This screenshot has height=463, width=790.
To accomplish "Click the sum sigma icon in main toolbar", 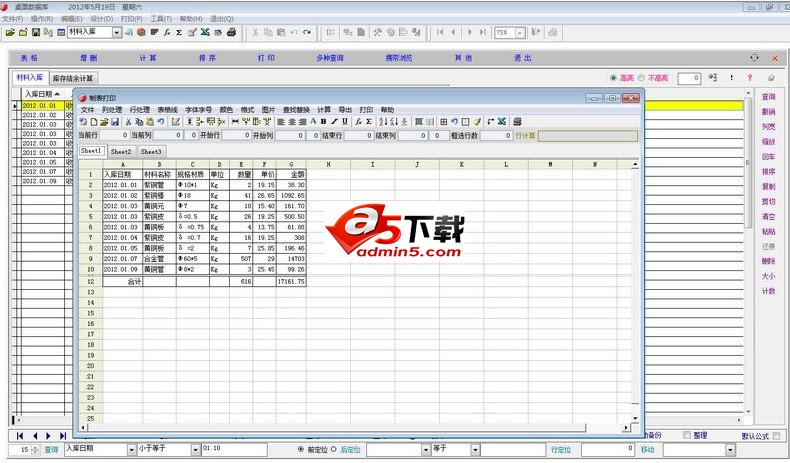I will 179,32.
